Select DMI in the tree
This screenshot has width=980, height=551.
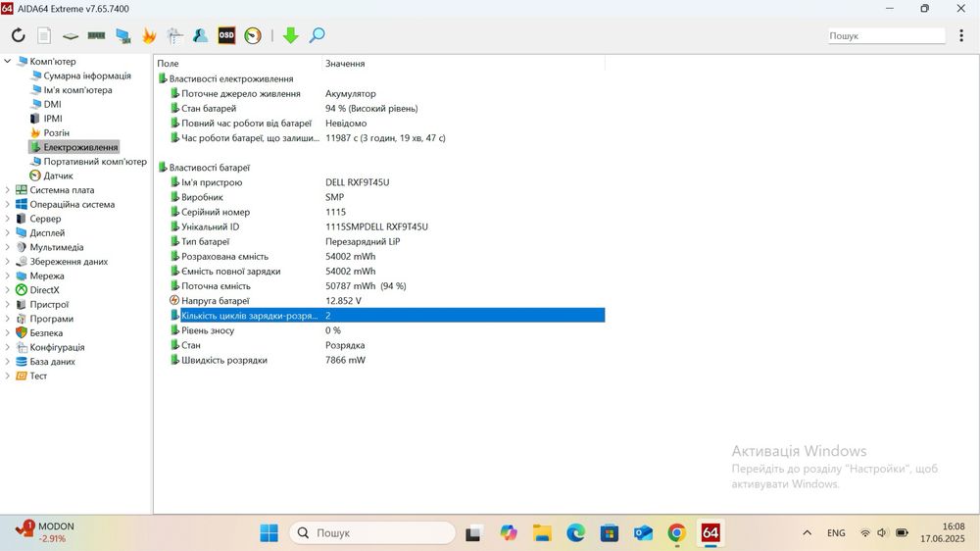[x=53, y=105]
